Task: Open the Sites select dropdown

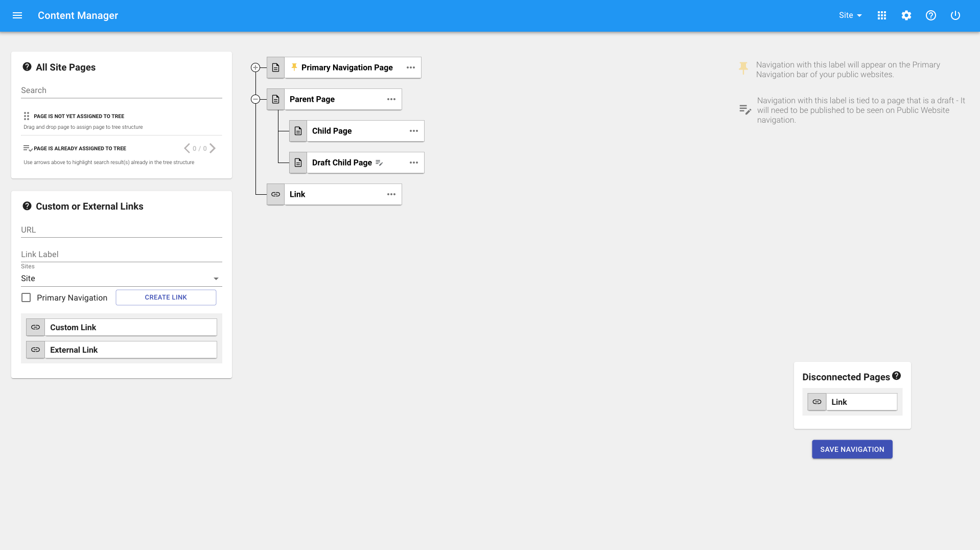Action: (122, 279)
